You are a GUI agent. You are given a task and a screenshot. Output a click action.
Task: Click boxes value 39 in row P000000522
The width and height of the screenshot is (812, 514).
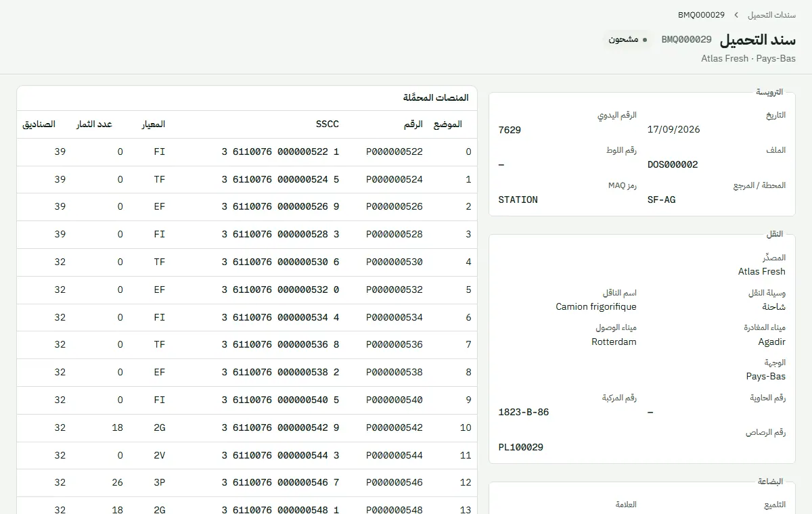[60, 152]
